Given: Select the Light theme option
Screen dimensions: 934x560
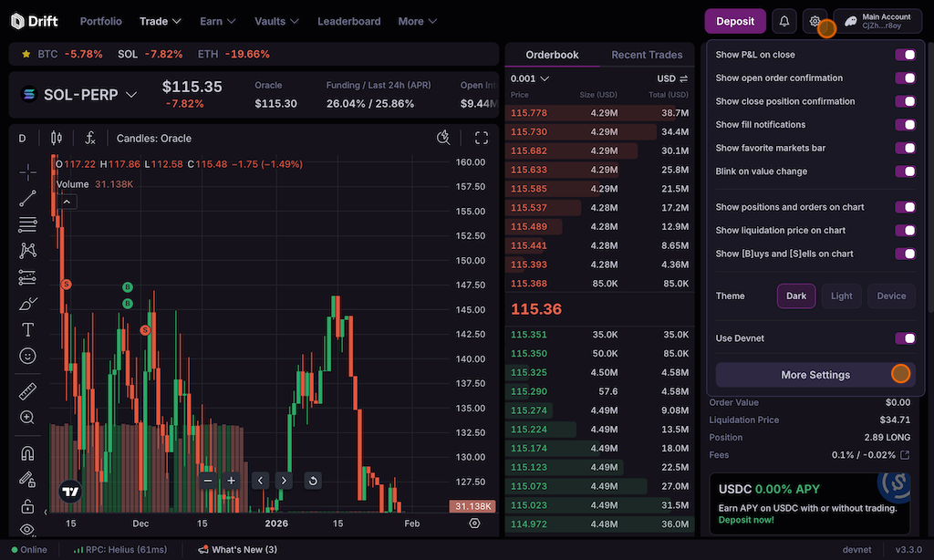Looking at the screenshot, I should coord(842,296).
